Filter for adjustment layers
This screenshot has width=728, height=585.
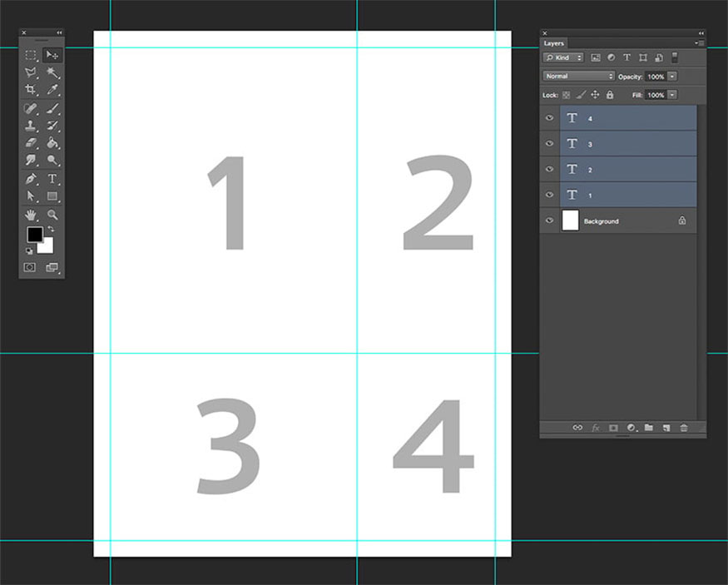pyautogui.click(x=612, y=57)
